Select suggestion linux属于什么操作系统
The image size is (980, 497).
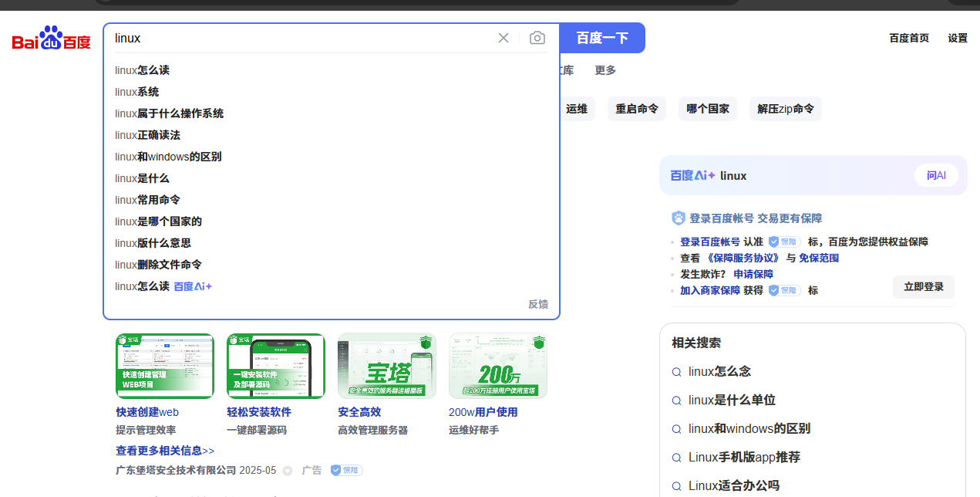(x=170, y=113)
